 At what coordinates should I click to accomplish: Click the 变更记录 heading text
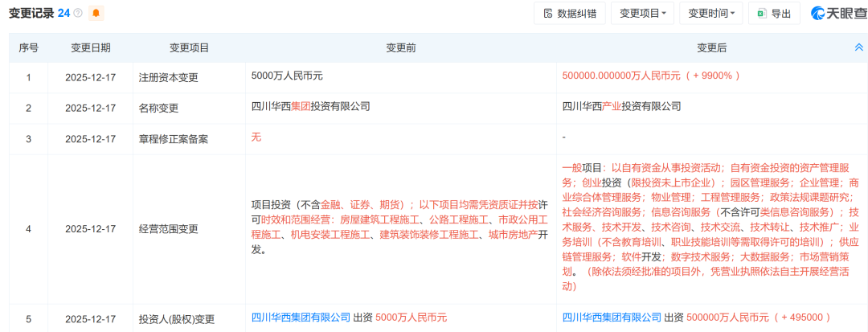[31, 14]
